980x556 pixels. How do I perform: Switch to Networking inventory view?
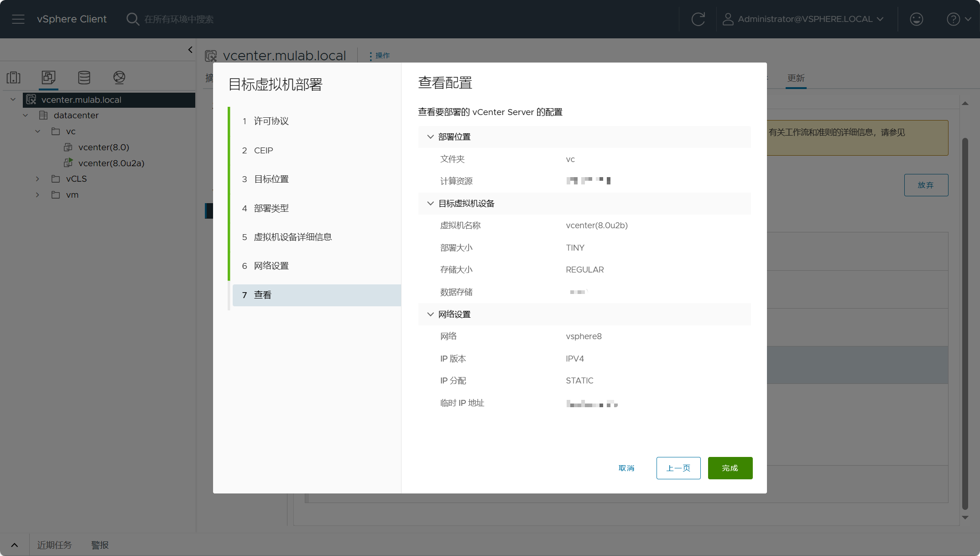tap(119, 78)
